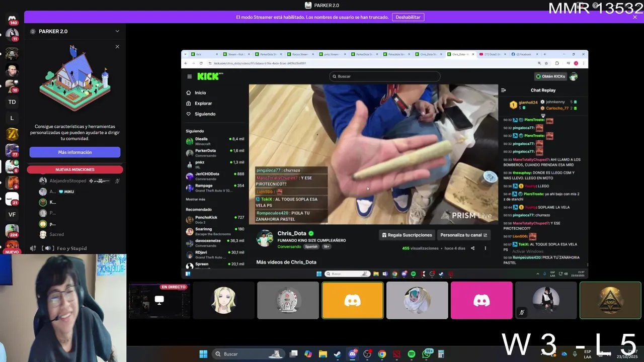Click Deshabilitar streamer mode button
Image resolution: width=644 pixels, height=362 pixels.
click(x=408, y=17)
